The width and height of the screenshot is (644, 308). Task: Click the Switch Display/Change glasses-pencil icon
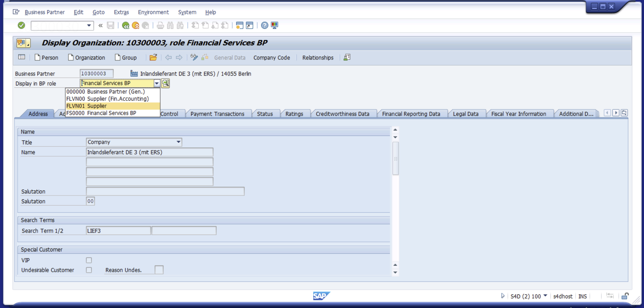point(194,57)
